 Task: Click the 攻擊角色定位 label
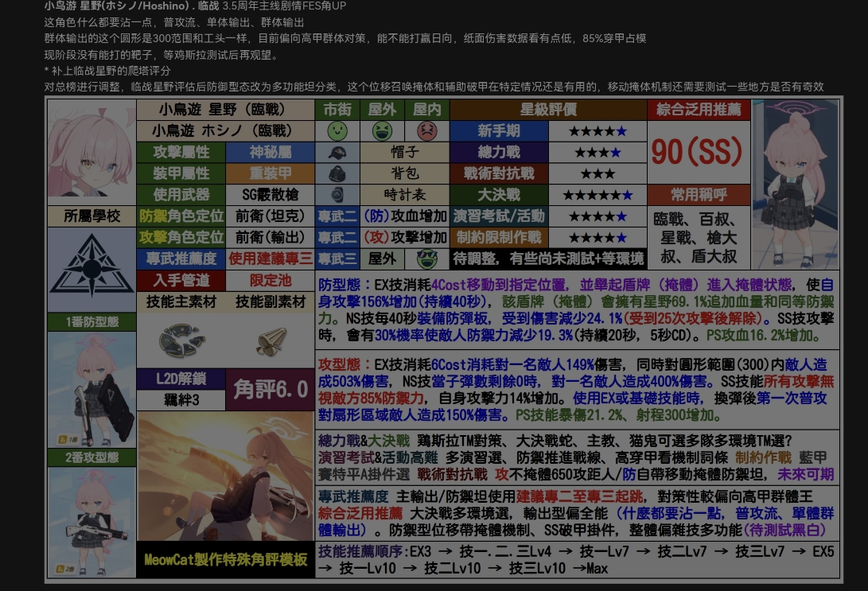[x=181, y=237]
